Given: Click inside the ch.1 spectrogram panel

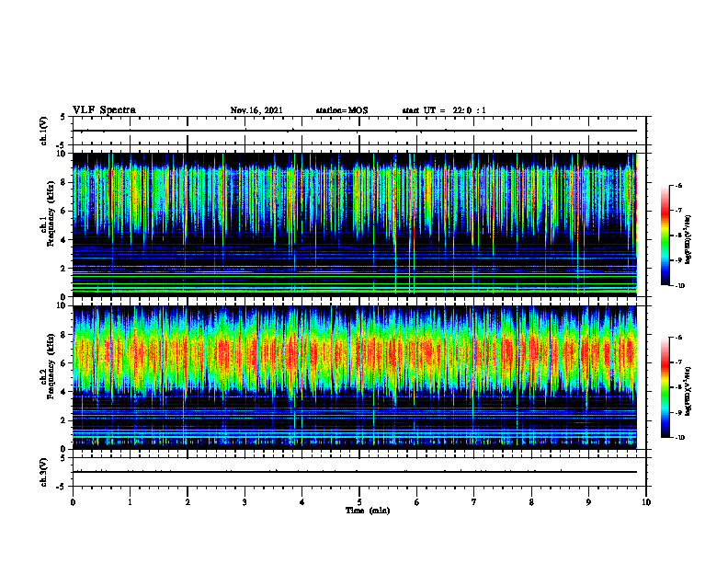Looking at the screenshot, I should [355, 224].
